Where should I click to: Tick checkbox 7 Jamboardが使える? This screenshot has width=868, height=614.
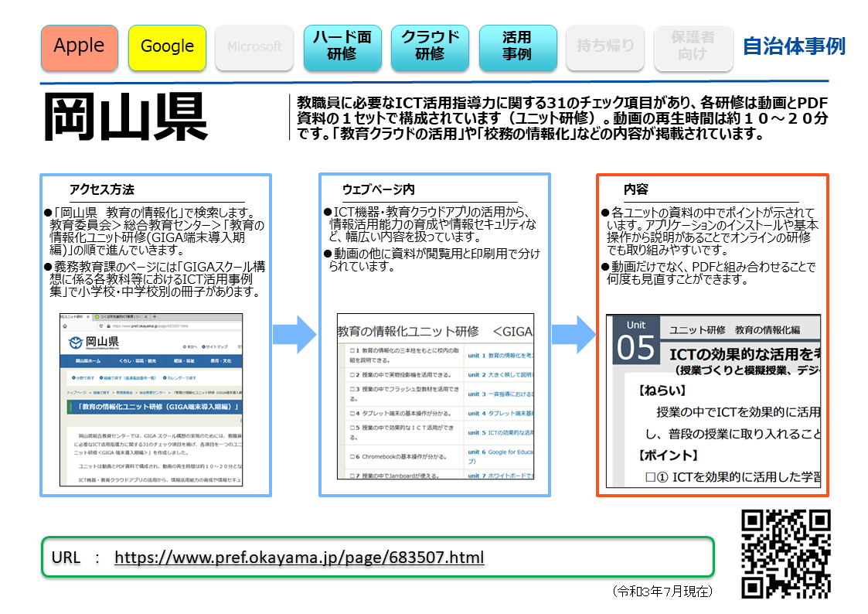tap(352, 476)
